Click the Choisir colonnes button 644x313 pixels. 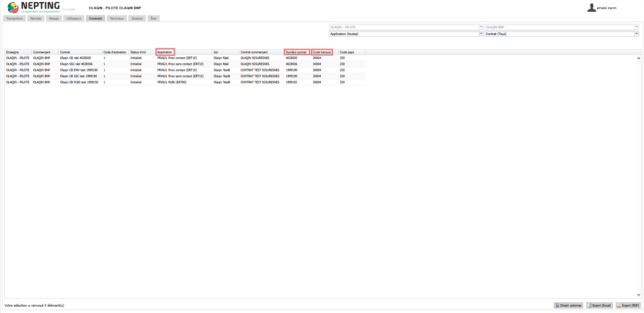click(568, 306)
